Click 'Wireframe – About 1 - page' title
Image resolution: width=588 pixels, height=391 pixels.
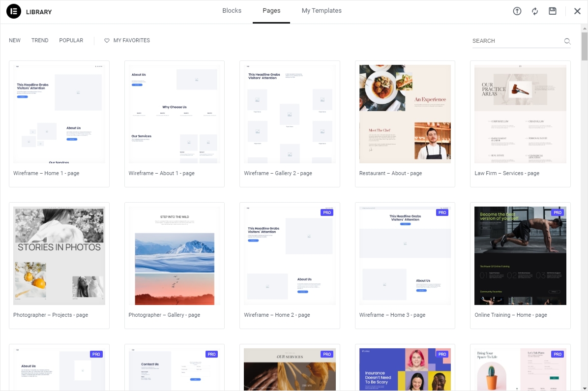tap(161, 173)
